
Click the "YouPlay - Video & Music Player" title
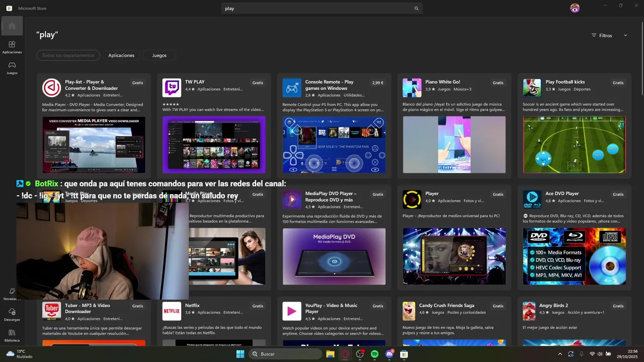332,308
